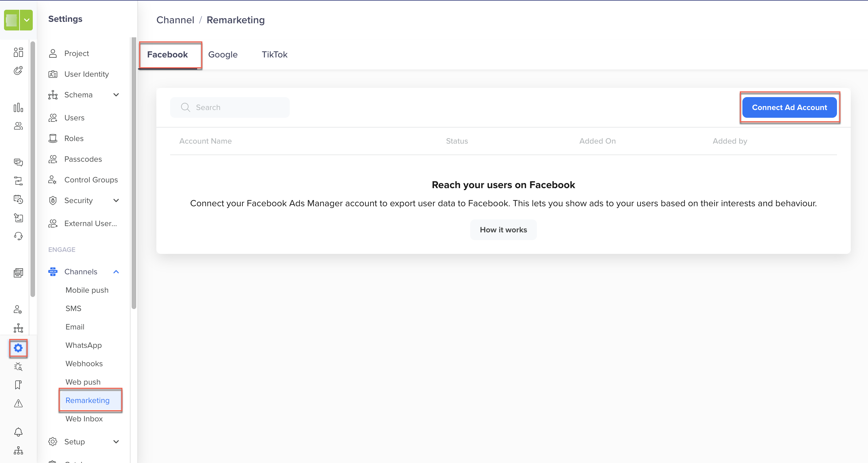Viewport: 868px width, 463px height.
Task: Click the top hat icon next to Roles
Action: click(x=53, y=138)
